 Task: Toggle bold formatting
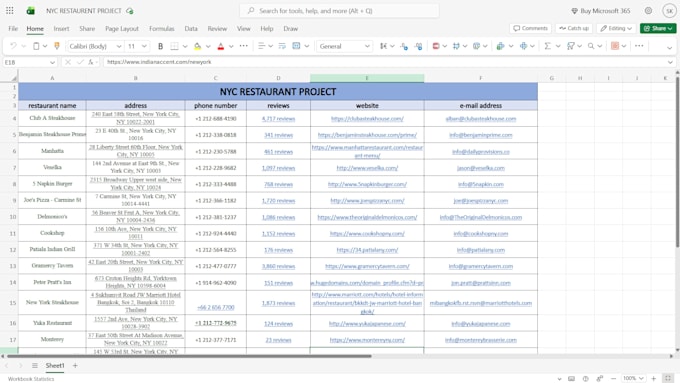click(160, 46)
